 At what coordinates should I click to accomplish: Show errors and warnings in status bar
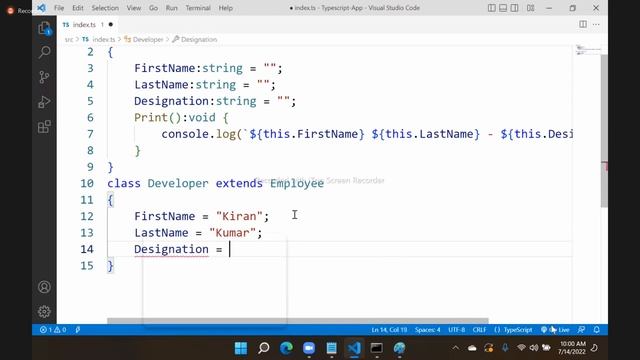[53, 329]
